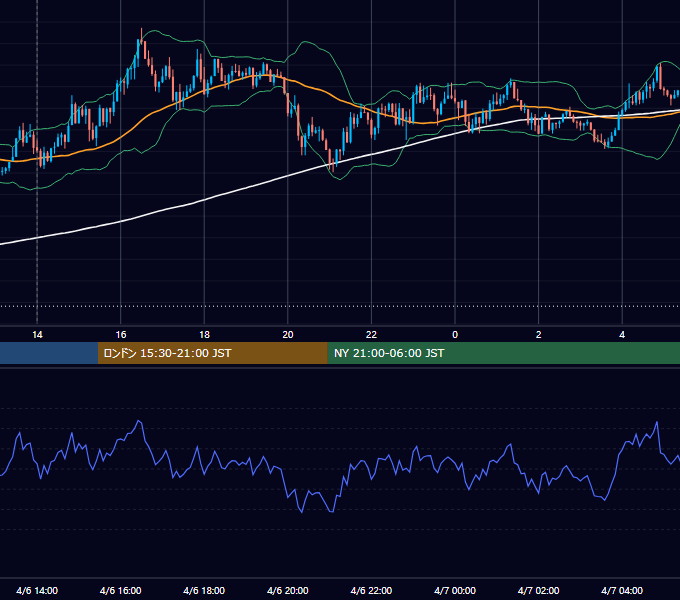Click the 4/7 02:00 timestamp label
The height and width of the screenshot is (600, 680).
[x=538, y=590]
